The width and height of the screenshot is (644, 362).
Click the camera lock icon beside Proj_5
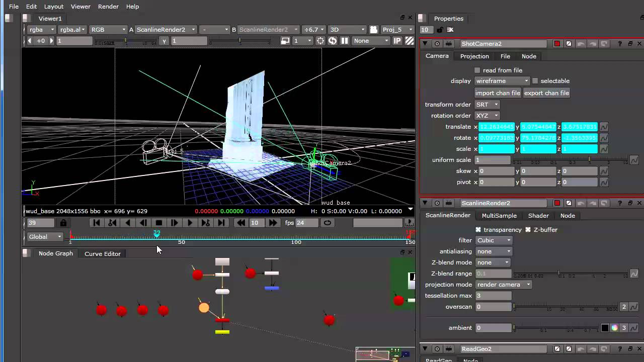pos(374,30)
